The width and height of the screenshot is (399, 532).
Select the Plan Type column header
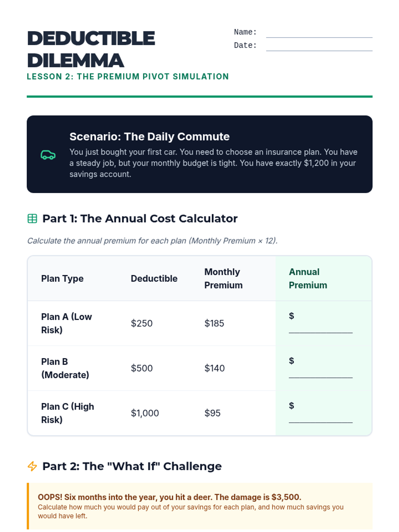pos(62,279)
